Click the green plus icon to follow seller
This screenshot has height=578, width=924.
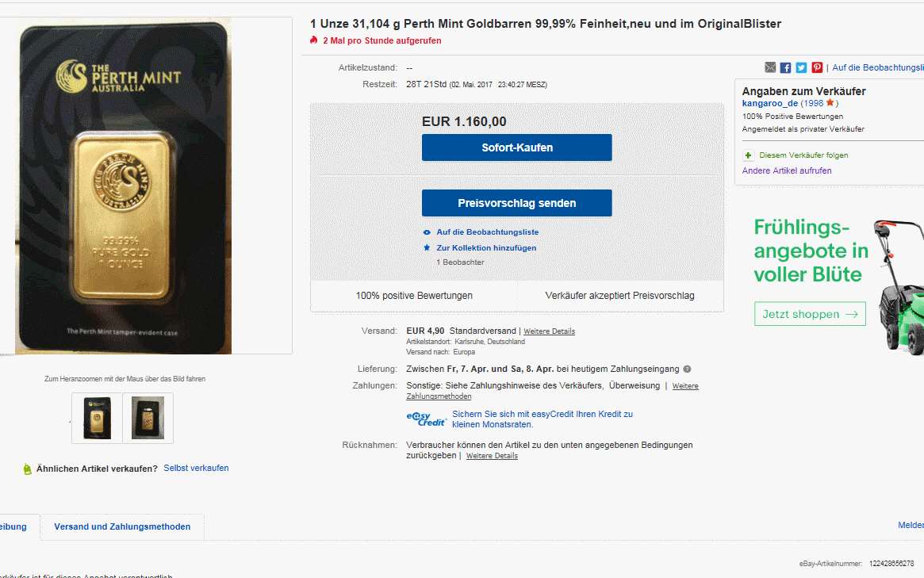point(748,155)
